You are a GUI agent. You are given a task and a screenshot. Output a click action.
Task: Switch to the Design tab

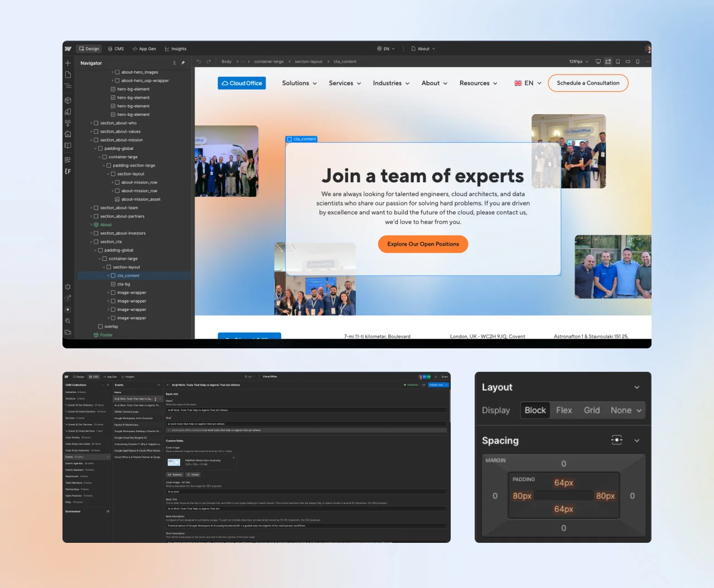89,49
